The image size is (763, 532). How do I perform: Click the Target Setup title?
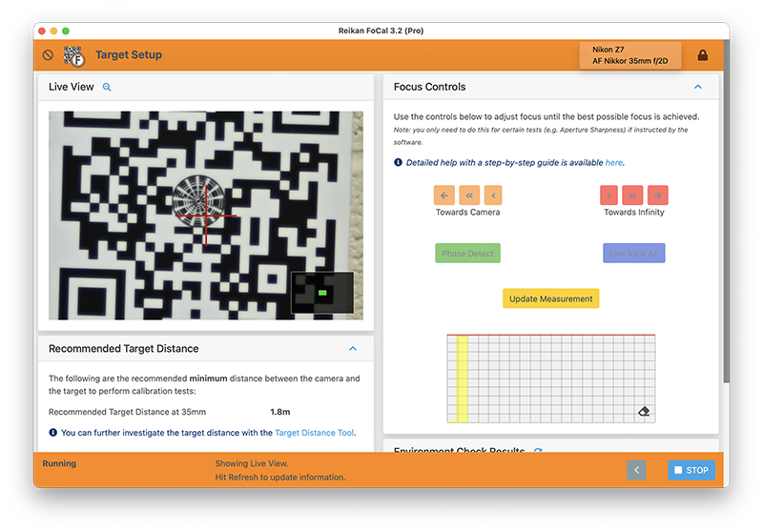coord(129,55)
